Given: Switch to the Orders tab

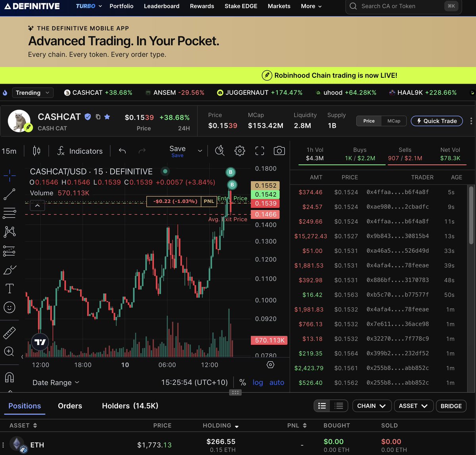Looking at the screenshot, I should coord(70,406).
